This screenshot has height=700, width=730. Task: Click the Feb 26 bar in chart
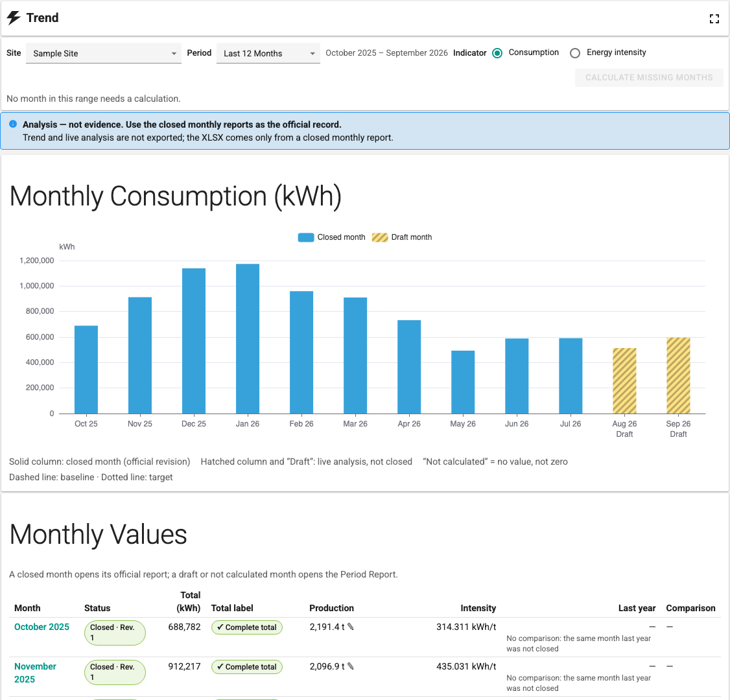coord(301,353)
